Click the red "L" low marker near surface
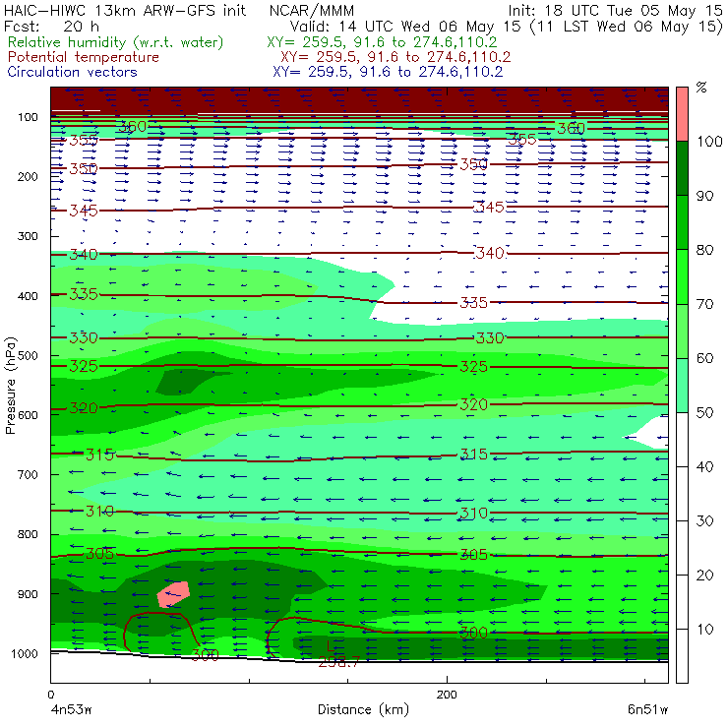This screenshot has width=728, height=728. point(330,645)
